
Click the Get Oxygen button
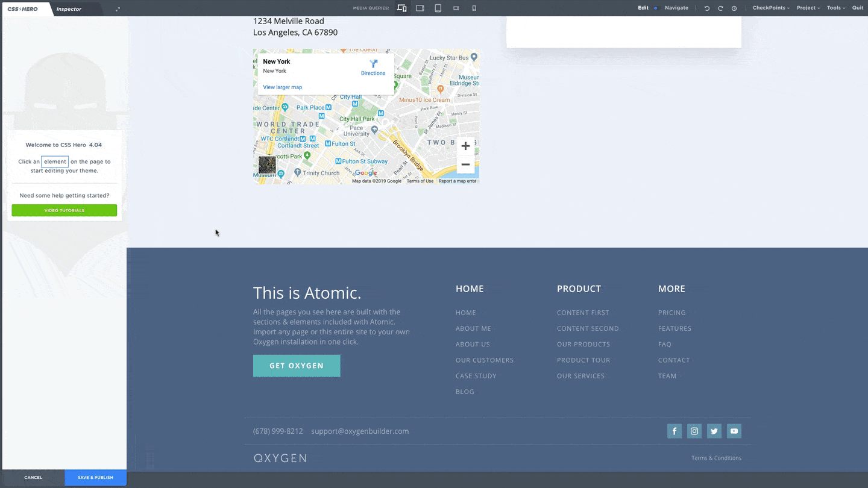[297, 366]
